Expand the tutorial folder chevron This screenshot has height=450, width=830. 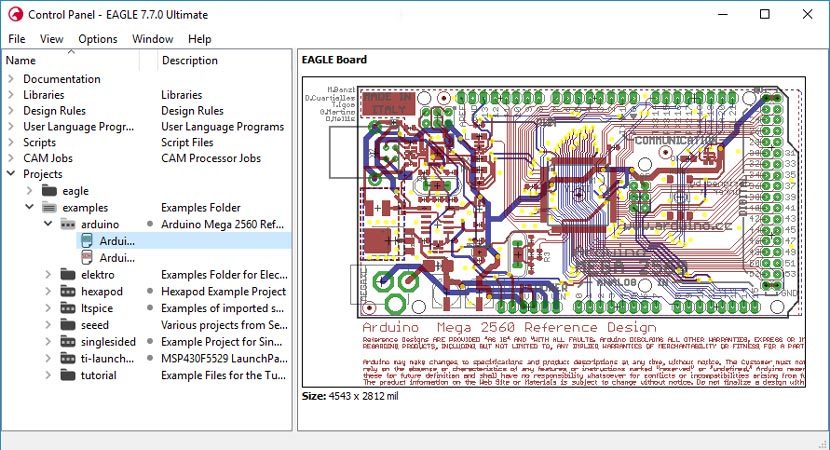tap(48, 375)
